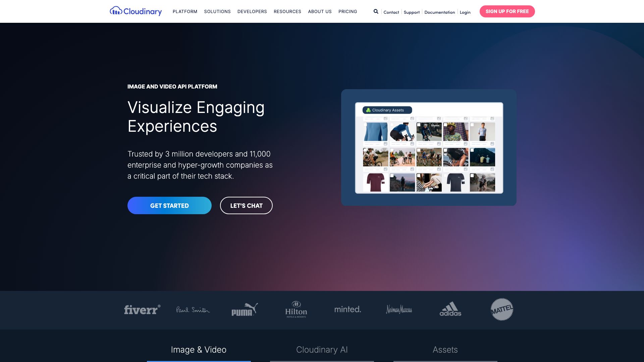Click the GET STARTED button
The height and width of the screenshot is (362, 644).
point(169,205)
